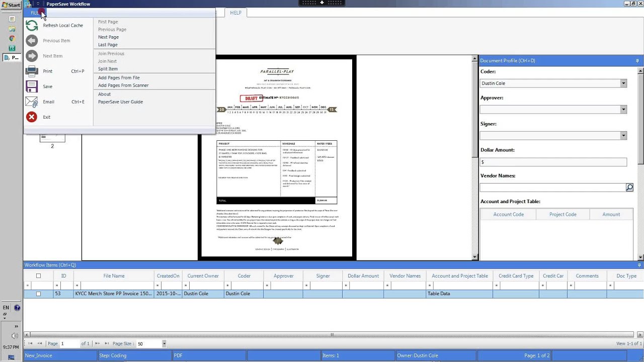Select Last Page menu entry

108,45
